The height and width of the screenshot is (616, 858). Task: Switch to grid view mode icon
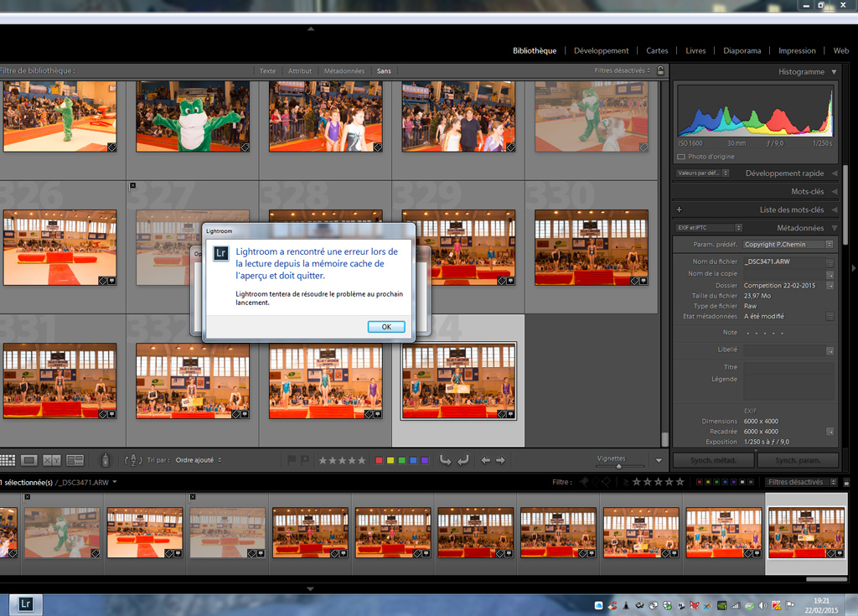tap(8, 460)
